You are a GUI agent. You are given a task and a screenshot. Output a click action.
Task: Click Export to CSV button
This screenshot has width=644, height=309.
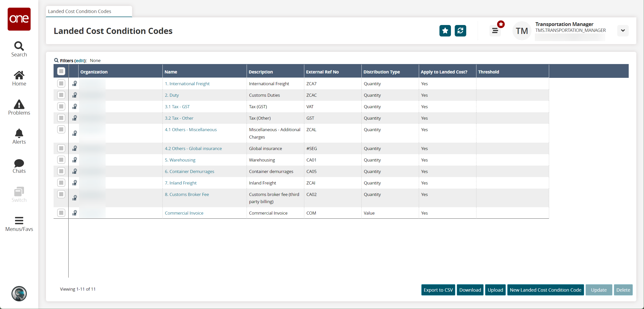click(438, 290)
